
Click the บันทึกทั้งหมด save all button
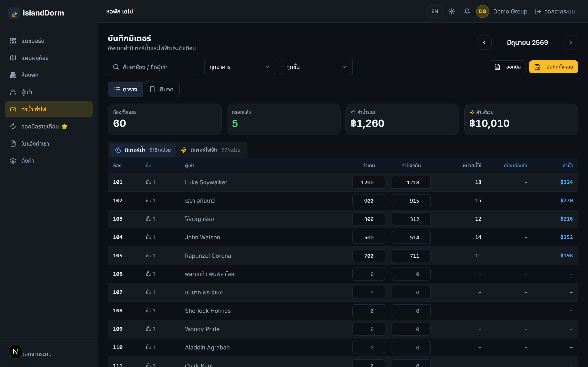click(553, 67)
